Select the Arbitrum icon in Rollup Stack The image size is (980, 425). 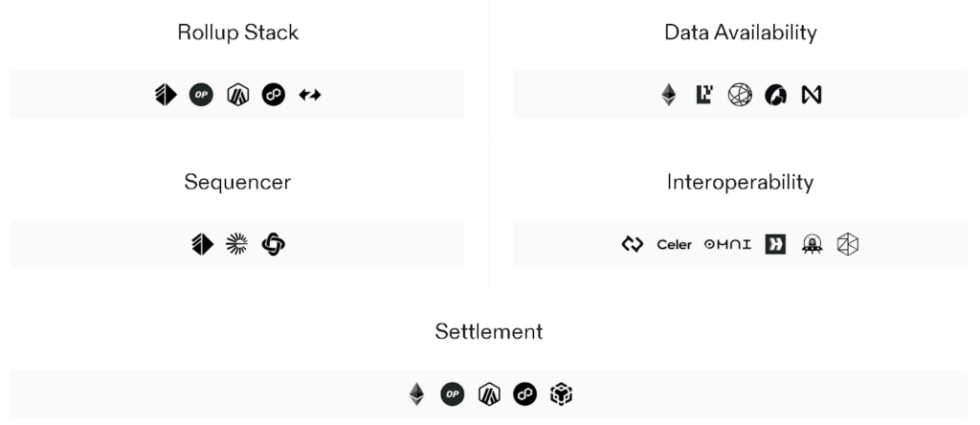(237, 95)
